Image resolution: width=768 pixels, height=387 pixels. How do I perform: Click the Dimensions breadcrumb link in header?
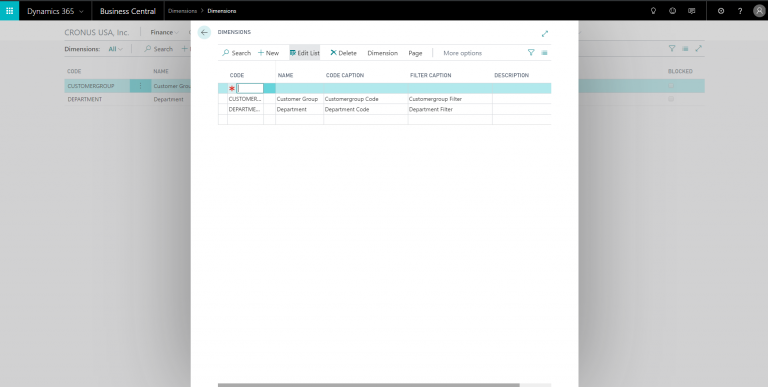(x=182, y=11)
